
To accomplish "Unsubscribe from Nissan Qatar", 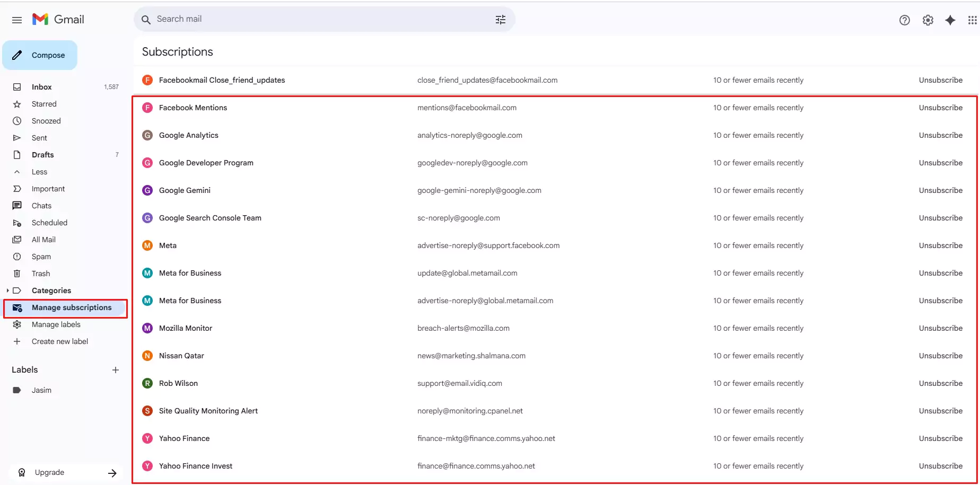I will coord(941,356).
